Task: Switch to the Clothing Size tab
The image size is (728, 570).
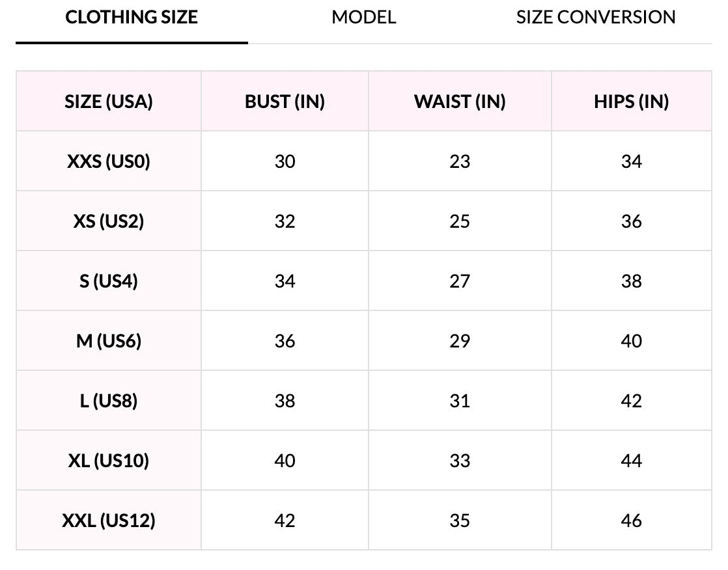Action: click(x=132, y=18)
